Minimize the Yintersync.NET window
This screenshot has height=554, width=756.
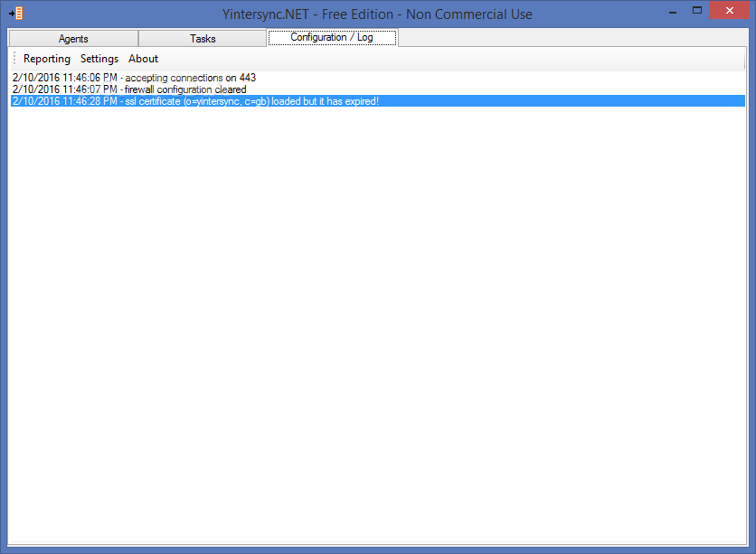(x=673, y=11)
